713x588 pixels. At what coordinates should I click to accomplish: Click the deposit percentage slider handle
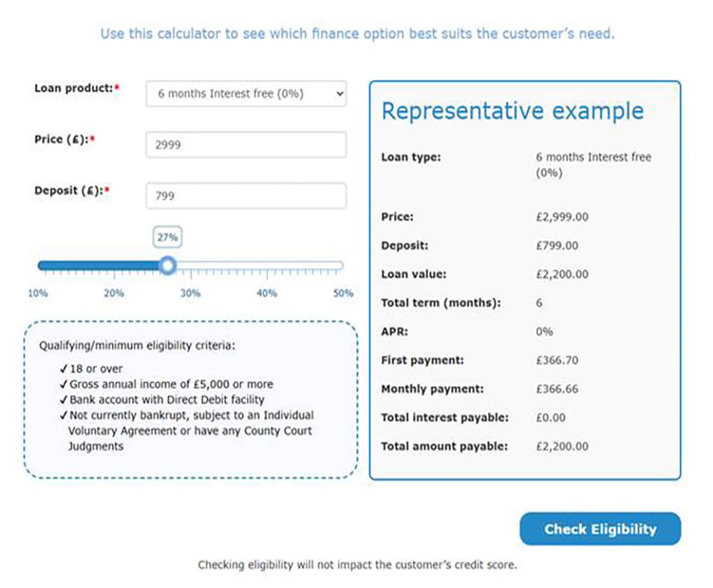tap(168, 266)
